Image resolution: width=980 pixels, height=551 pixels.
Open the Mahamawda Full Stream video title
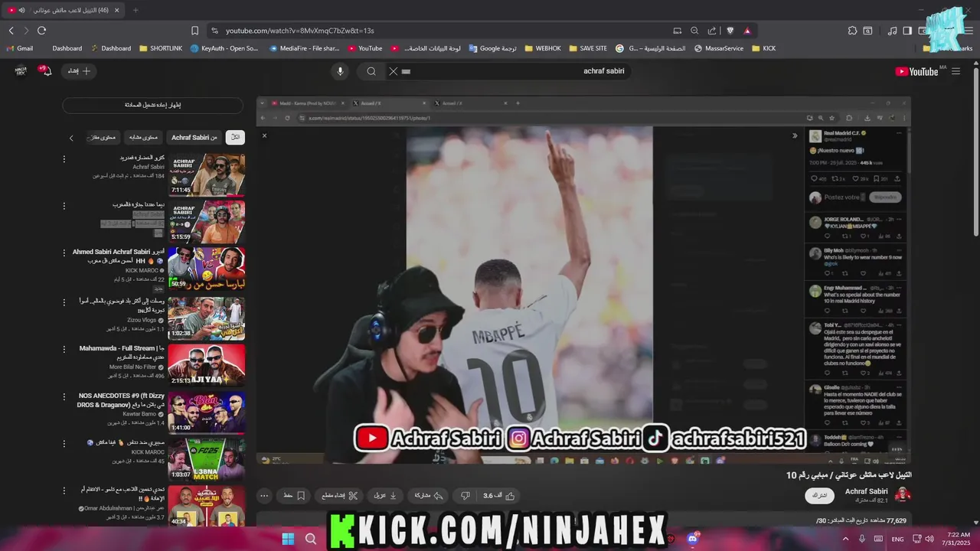[x=122, y=353]
